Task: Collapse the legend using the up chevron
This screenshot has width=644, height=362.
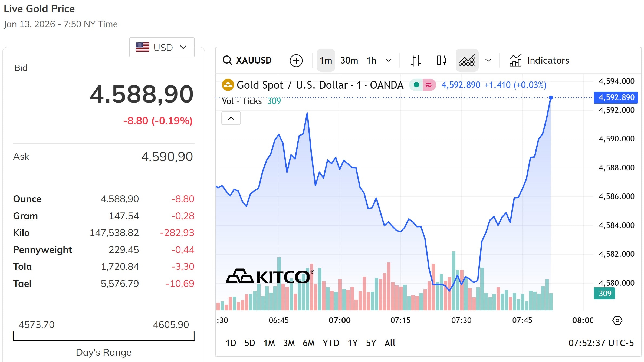Action: point(231,118)
